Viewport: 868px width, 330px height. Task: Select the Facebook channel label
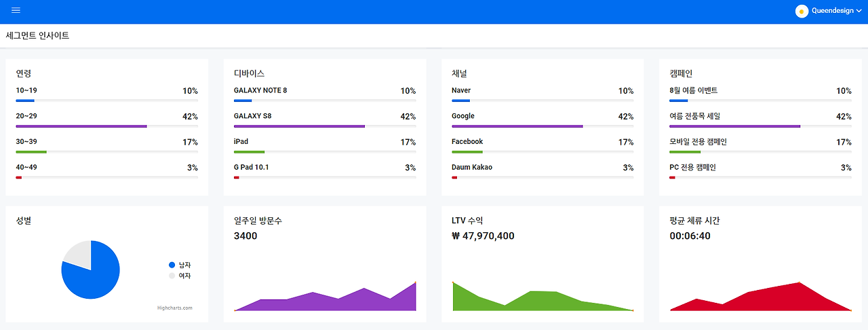click(467, 141)
